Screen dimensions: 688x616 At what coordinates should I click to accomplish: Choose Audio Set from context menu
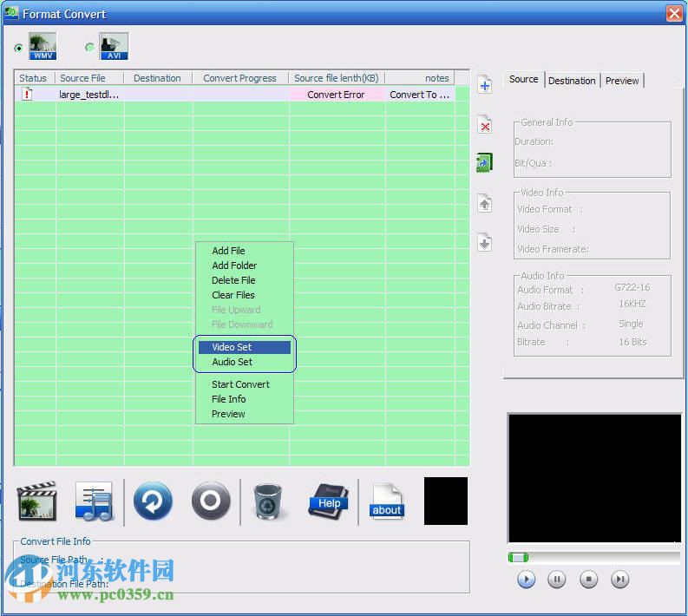pyautogui.click(x=232, y=362)
